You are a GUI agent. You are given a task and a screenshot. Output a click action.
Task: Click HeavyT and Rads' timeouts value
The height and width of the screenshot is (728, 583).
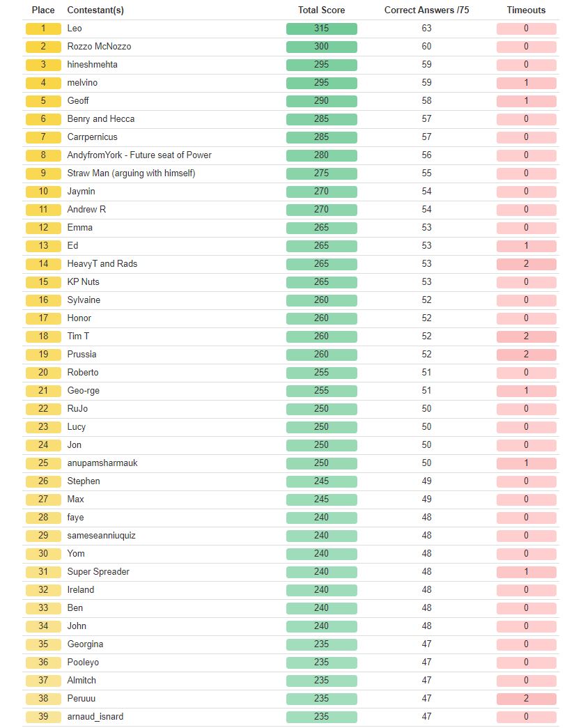pos(526,264)
